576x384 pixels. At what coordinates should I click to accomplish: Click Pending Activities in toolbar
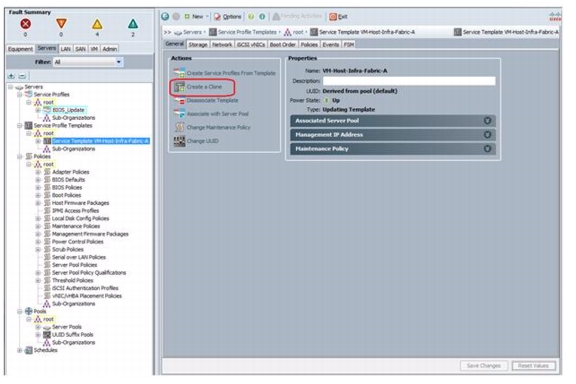point(297,16)
